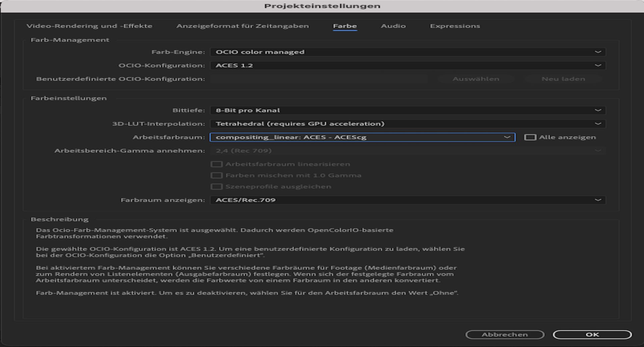
Task: Click the Benutzerdefinierte OCIO-Konfiguration path field
Action: 319,79
